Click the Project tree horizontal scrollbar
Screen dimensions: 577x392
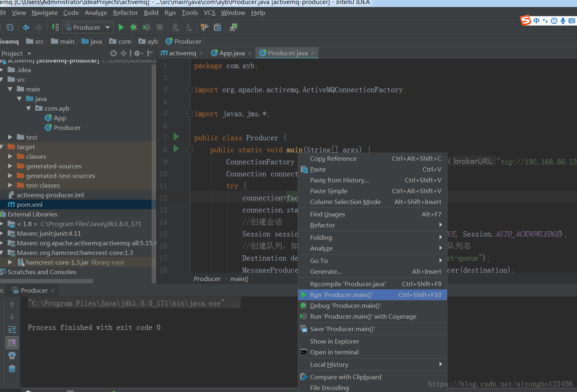46,281
